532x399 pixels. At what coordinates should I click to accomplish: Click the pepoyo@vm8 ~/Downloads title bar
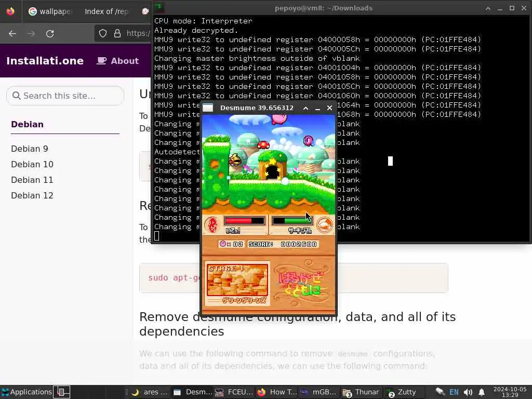(x=323, y=8)
